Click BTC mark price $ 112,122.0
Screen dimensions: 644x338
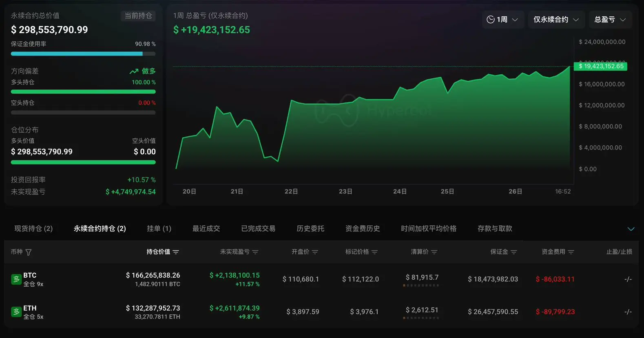[361, 279]
